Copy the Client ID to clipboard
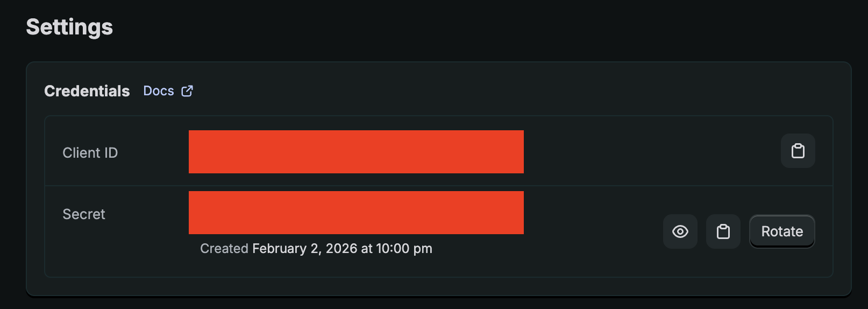868x309 pixels. coord(798,151)
